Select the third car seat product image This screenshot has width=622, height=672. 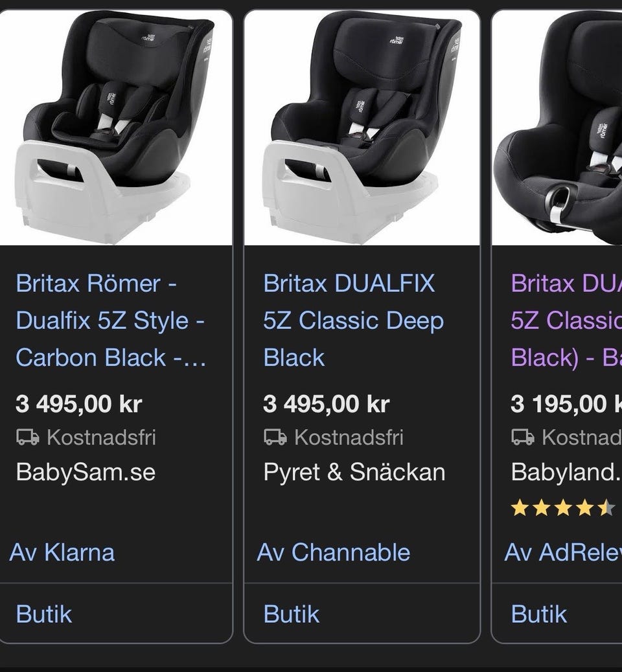(559, 128)
